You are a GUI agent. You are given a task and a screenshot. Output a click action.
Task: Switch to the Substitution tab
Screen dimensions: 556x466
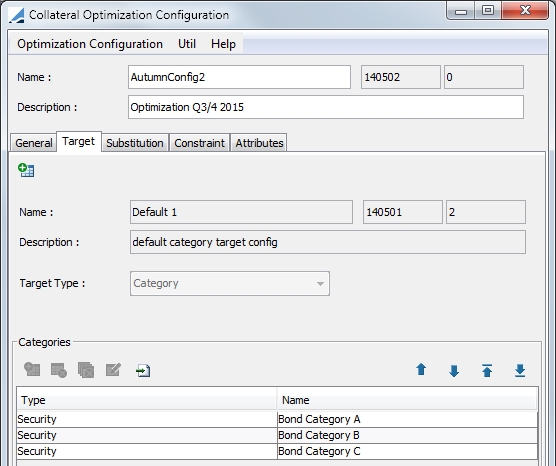(x=135, y=143)
